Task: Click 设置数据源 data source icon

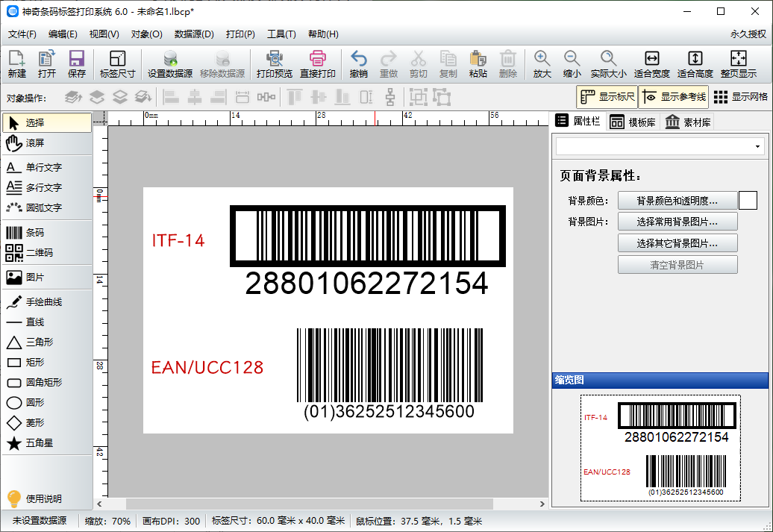Action: point(170,64)
